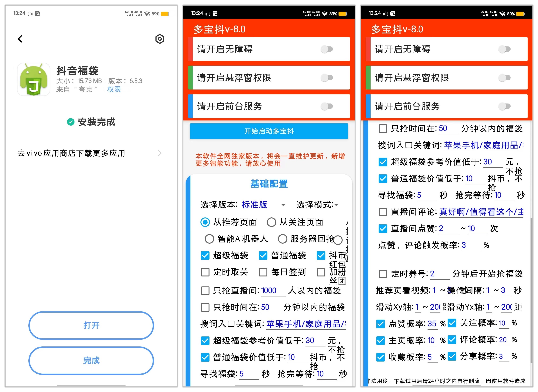The height and width of the screenshot is (392, 538).
Task: Toggle 请开启悬浮窗权限 switch in middle screen
Action: tap(327, 78)
